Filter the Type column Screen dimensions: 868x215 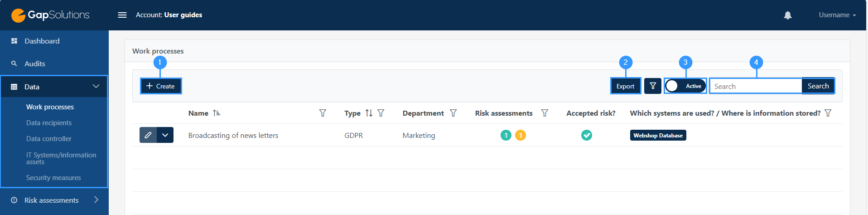pos(381,113)
